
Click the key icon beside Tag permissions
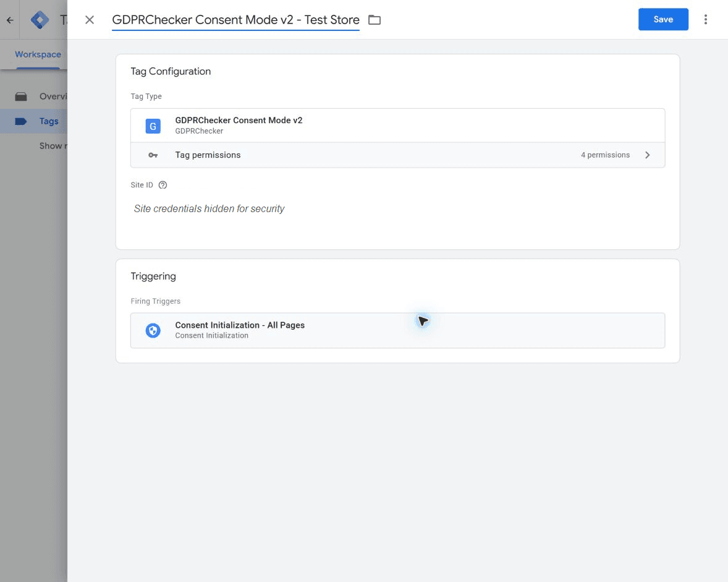[x=153, y=155]
